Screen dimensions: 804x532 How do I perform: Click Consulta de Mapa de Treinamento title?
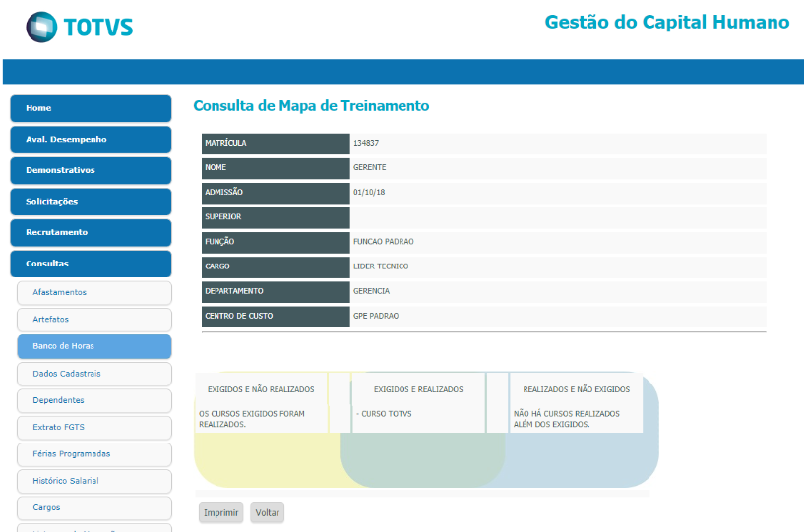coord(311,106)
